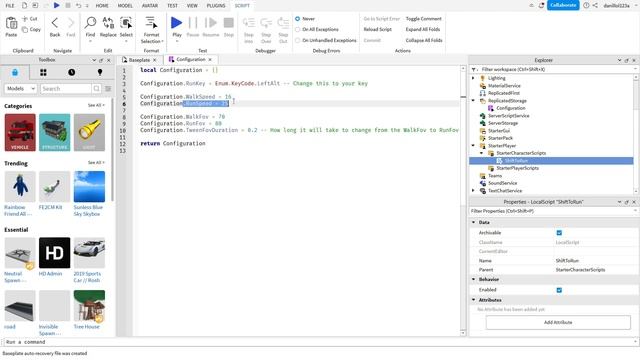The height and width of the screenshot is (360, 640).
Task: Switch to the Baseplate editor tab
Action: pyautogui.click(x=139, y=60)
